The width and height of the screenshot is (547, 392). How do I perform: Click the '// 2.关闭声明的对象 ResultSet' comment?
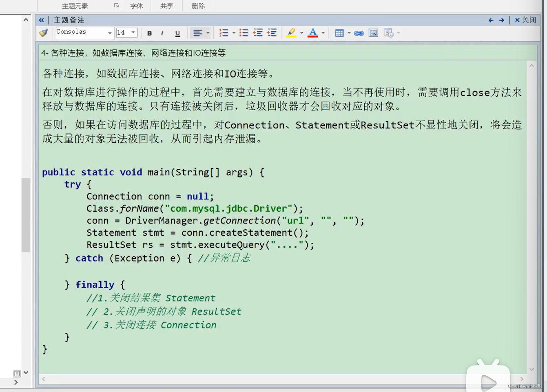pos(164,312)
